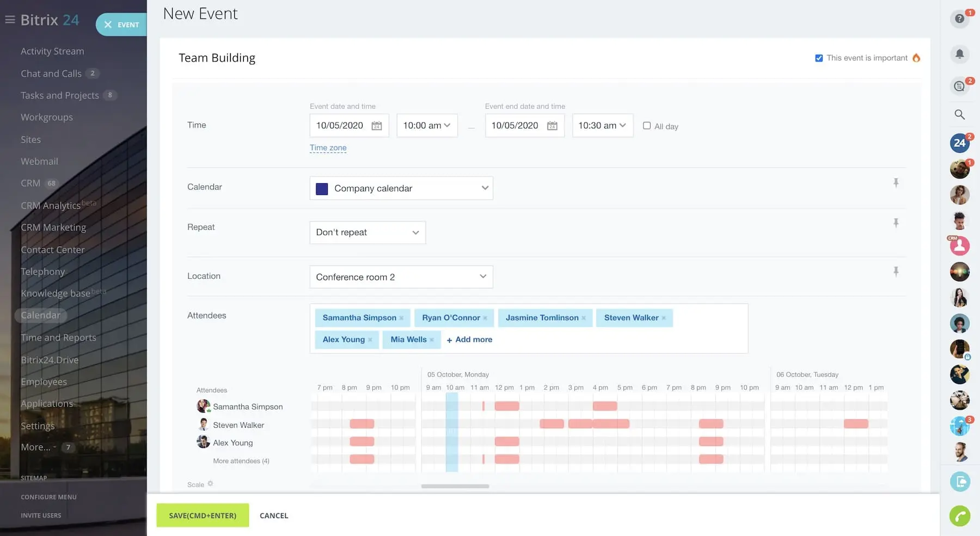980x536 pixels.
Task: Go to Activity Stream menu item
Action: [52, 51]
